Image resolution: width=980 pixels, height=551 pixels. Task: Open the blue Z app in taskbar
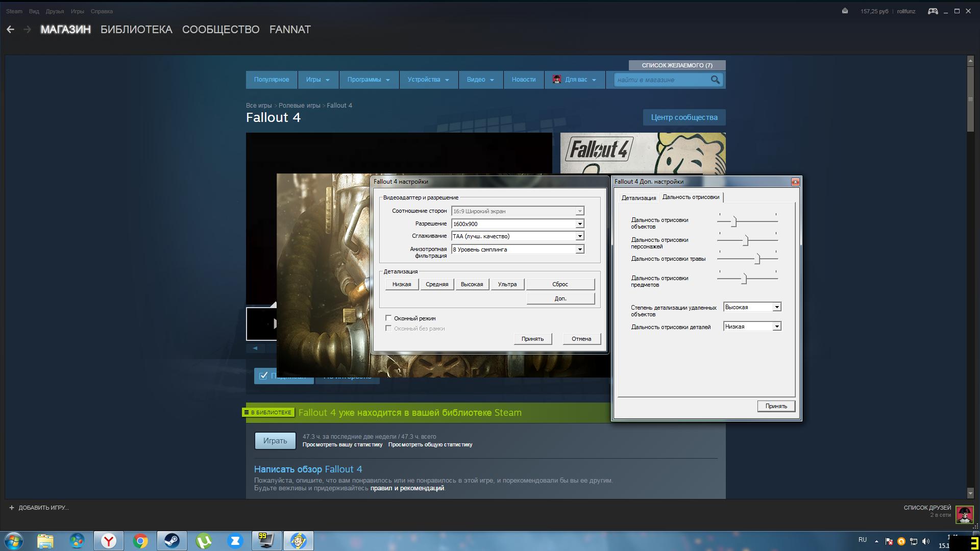pos(235,541)
